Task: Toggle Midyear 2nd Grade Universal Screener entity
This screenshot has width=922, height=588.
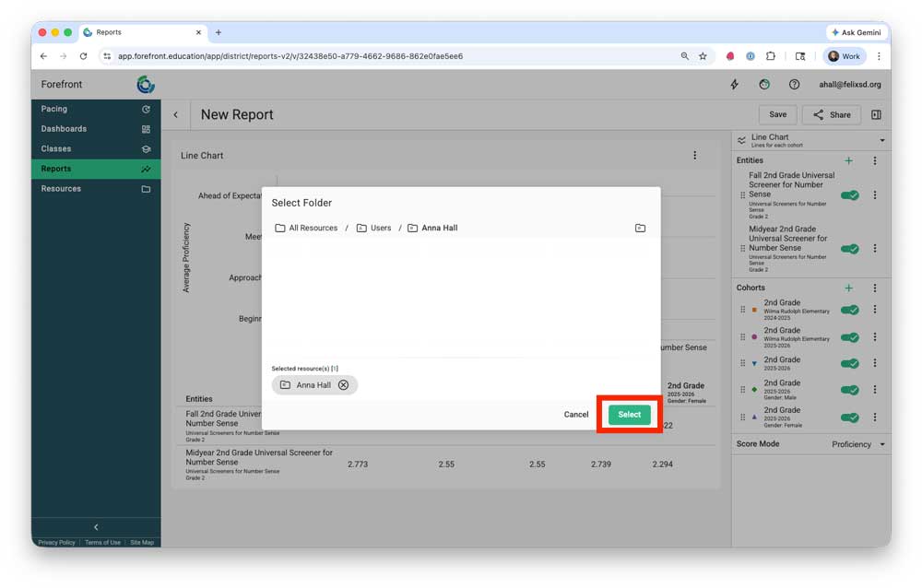Action: click(x=849, y=249)
